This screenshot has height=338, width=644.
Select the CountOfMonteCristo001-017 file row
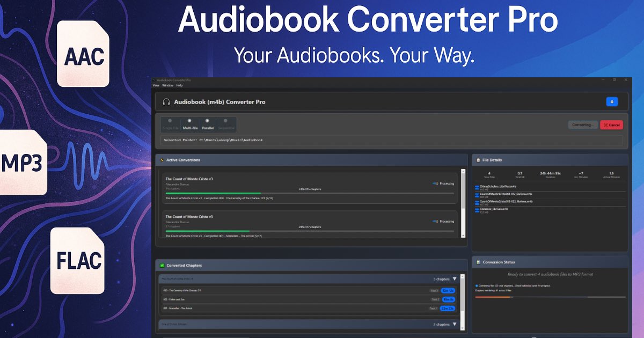pos(550,195)
